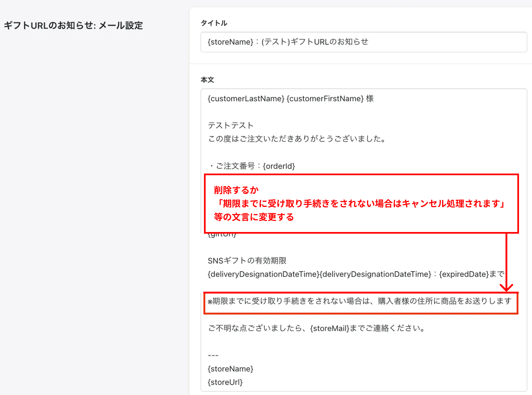This screenshot has width=532, height=395.
Task: Click the {storeUrl} line in body
Action: (225, 382)
